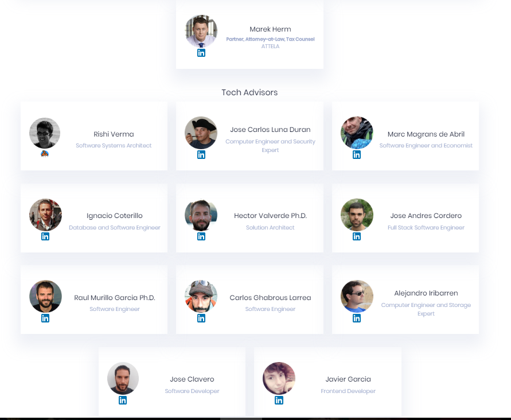511x420 pixels.
Task: Open Jose Andres Cordero's LinkedIn icon
Action: (357, 236)
